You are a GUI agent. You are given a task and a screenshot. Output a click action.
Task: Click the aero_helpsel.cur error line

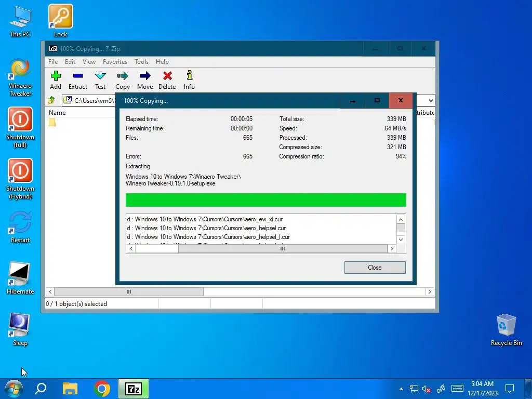click(x=206, y=228)
